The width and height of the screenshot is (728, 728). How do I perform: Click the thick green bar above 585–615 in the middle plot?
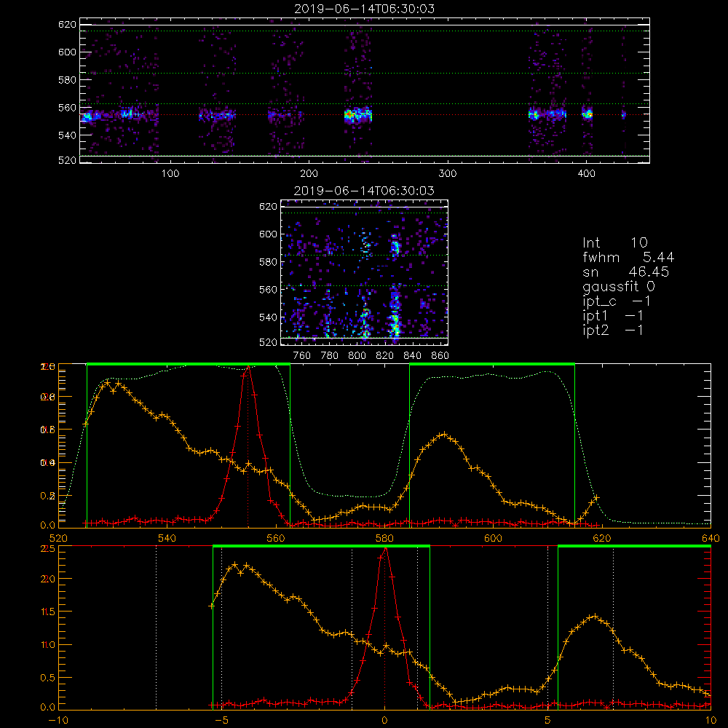point(492,364)
